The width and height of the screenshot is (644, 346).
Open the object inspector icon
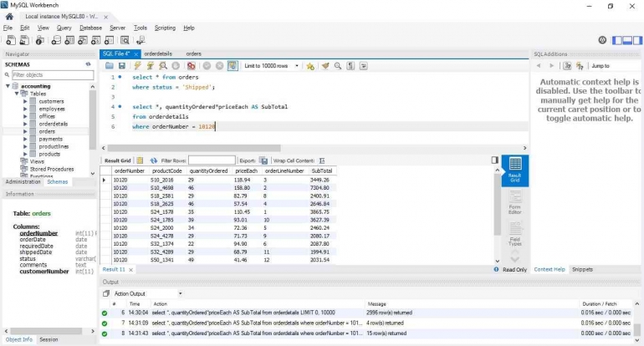click(40, 40)
